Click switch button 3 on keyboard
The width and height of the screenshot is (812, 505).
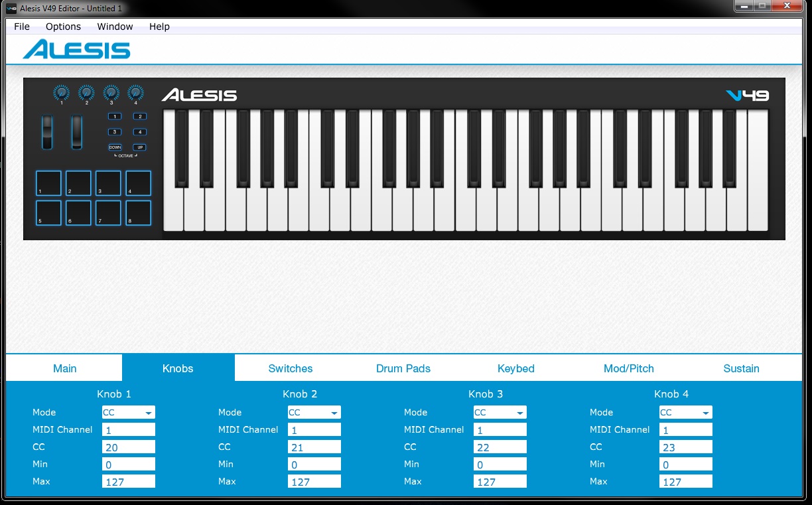[x=115, y=132]
